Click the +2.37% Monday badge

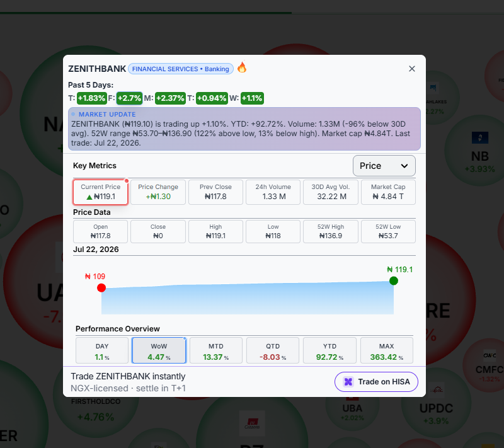coord(170,98)
